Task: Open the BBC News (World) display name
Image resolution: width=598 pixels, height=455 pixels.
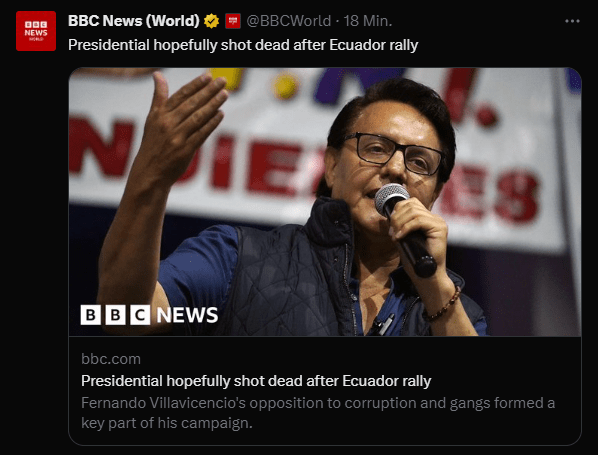Action: 133,21
